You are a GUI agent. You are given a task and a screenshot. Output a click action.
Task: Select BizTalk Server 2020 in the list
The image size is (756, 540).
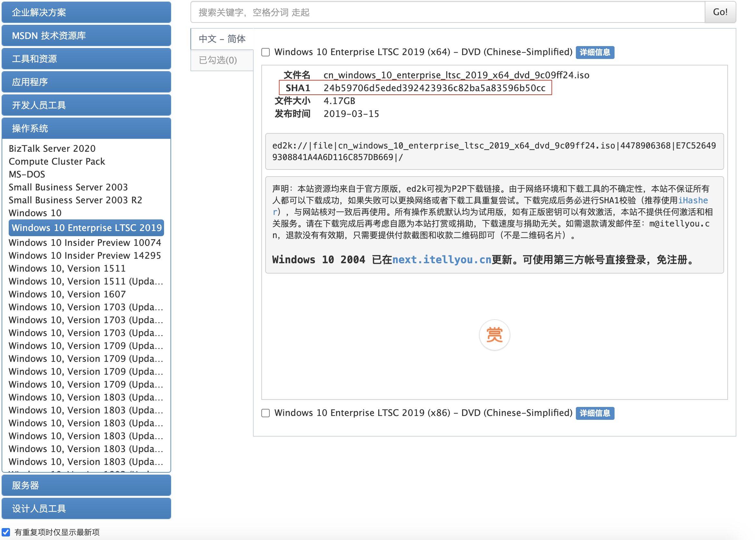(52, 149)
